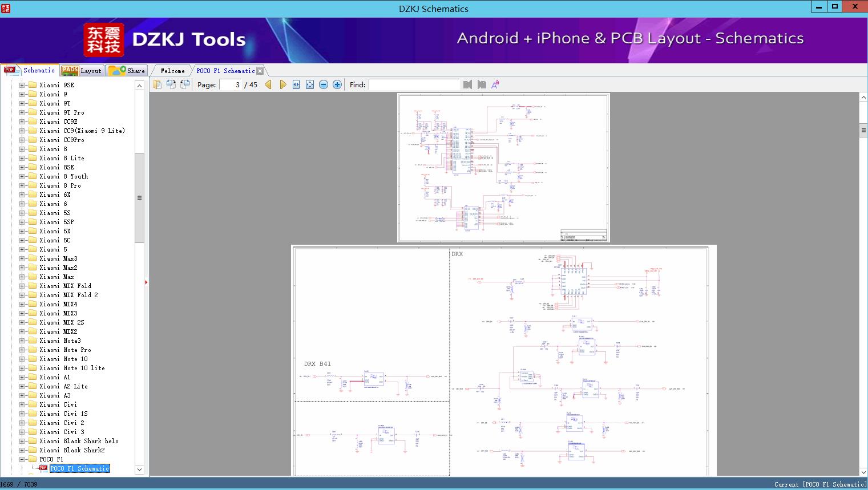
Task: Click the schematic page 3 thumbnail preview
Action: pos(503,168)
